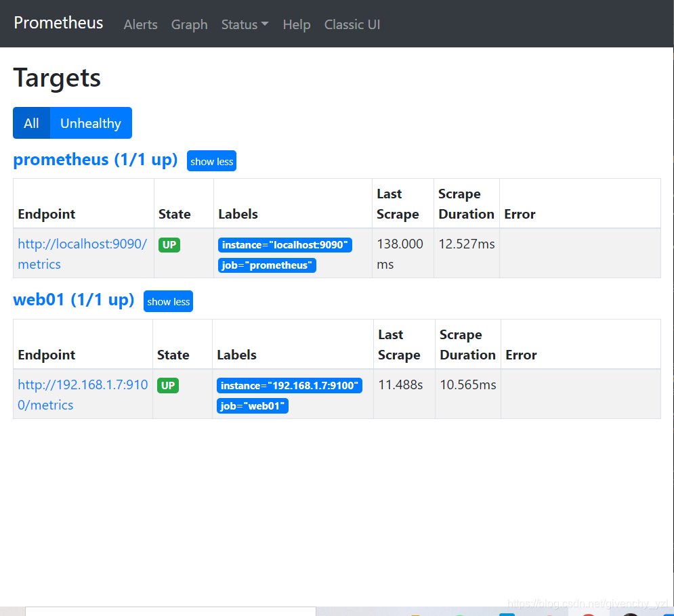Filter to Unhealthy targets only

[x=91, y=123]
